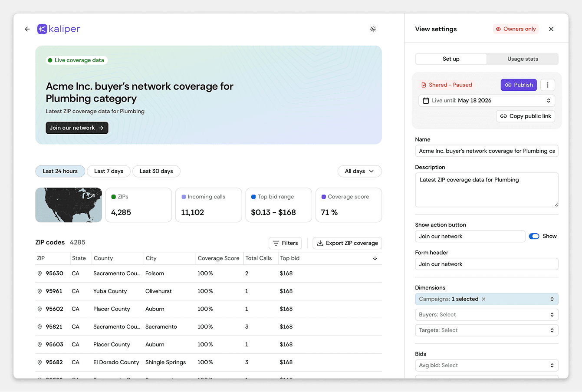Click the kaliper logo
582x392 pixels.
click(58, 29)
